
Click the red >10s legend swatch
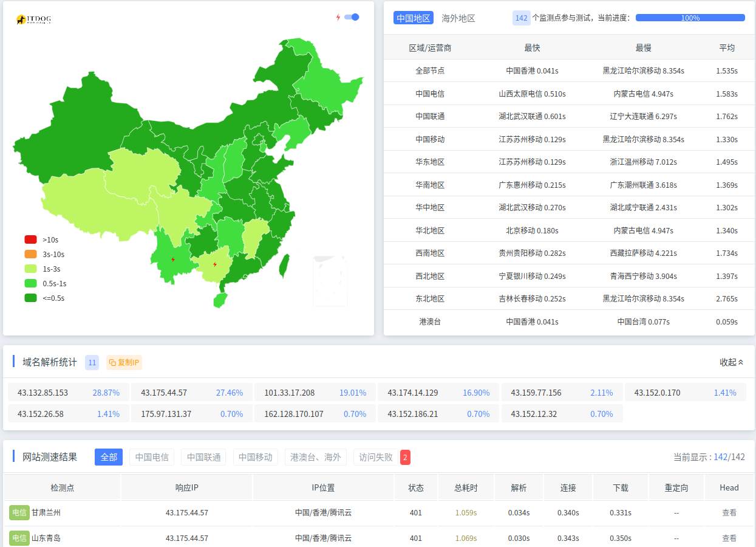click(x=31, y=239)
